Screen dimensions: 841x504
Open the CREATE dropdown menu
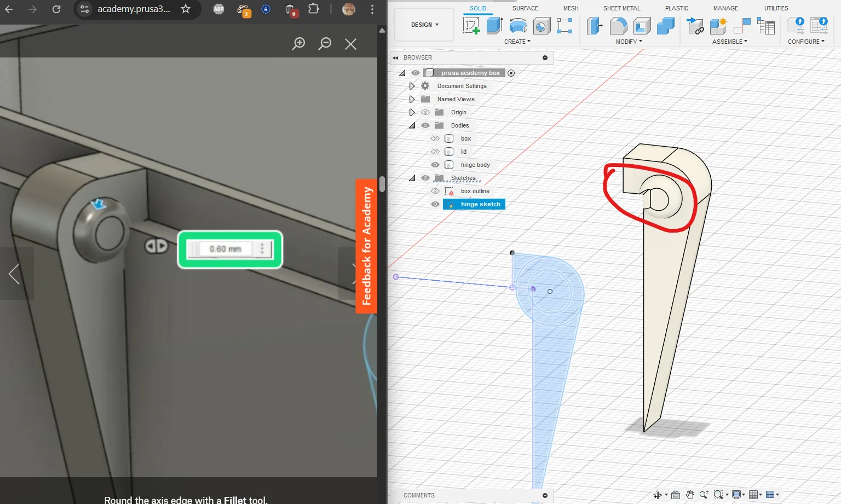tap(517, 42)
